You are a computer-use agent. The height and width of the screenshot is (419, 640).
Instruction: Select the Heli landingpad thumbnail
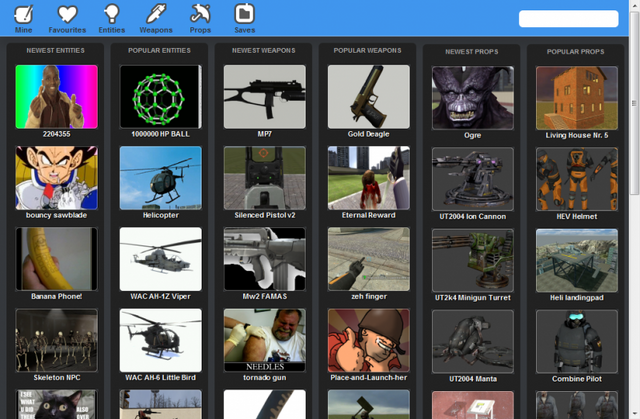[x=577, y=260]
